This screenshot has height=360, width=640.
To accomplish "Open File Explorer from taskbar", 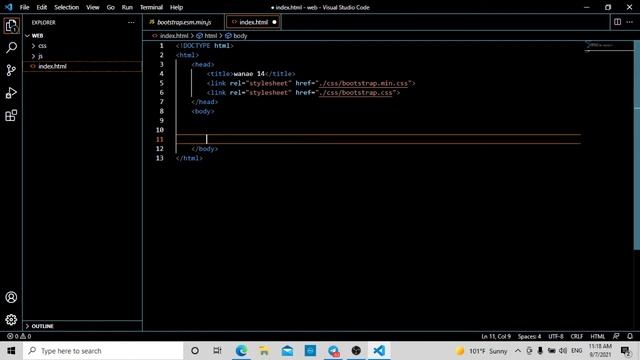I will pyautogui.click(x=264, y=351).
